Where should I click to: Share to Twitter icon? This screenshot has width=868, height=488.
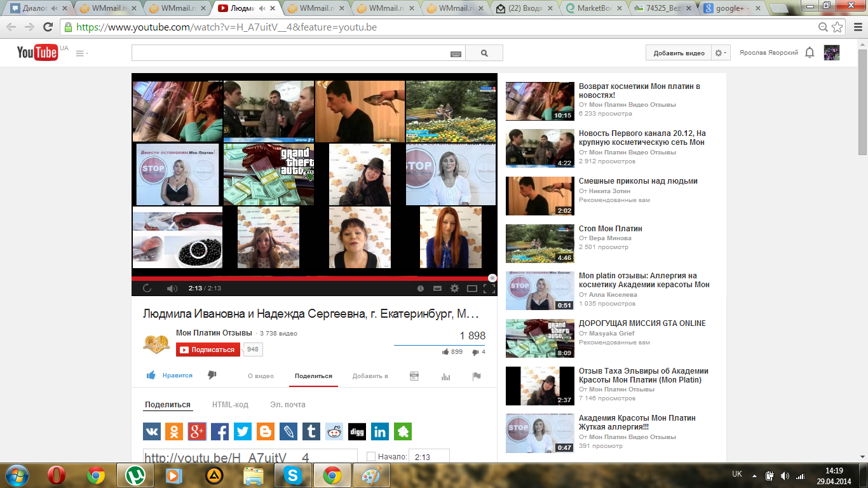(x=243, y=431)
